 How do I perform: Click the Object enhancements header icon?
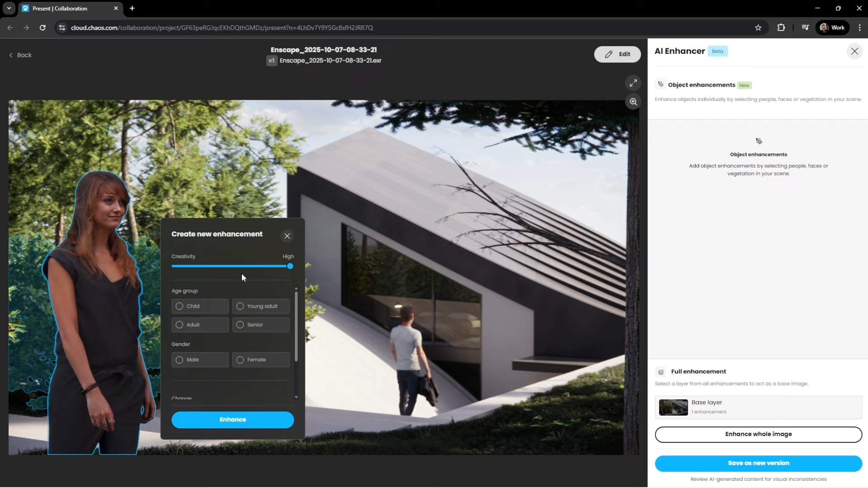click(660, 84)
